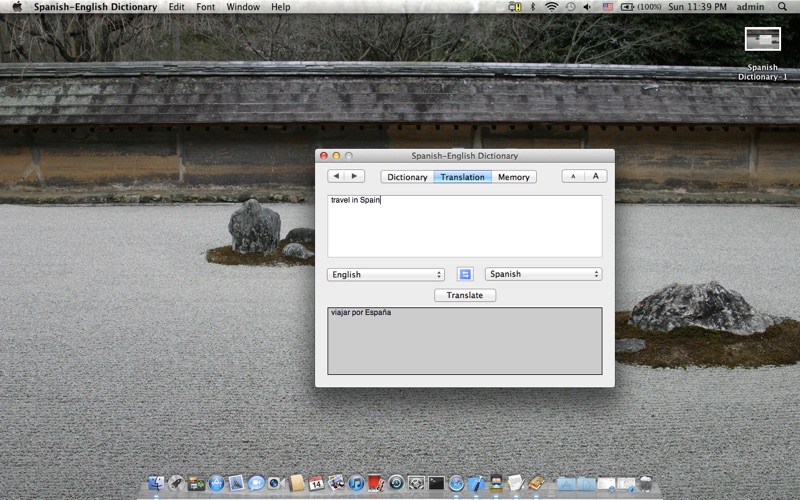Open the Help menu
Viewport: 800px width, 500px height.
281,7
